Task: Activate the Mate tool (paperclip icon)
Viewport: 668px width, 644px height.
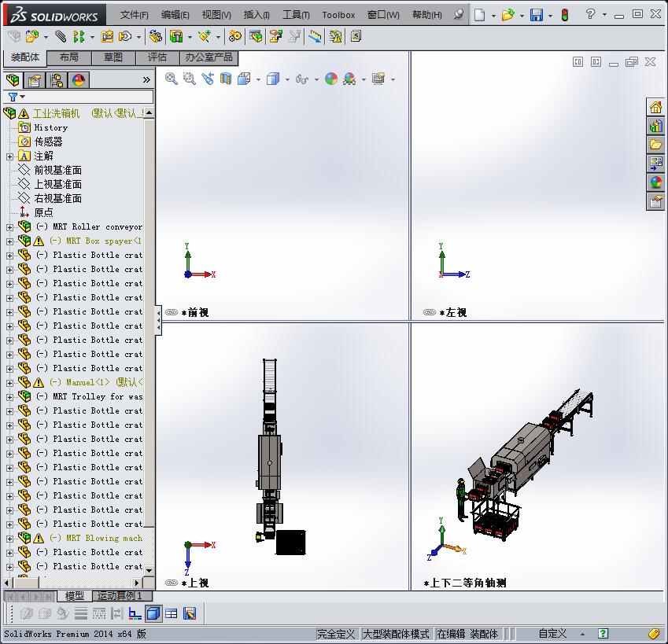Action: coord(61,36)
